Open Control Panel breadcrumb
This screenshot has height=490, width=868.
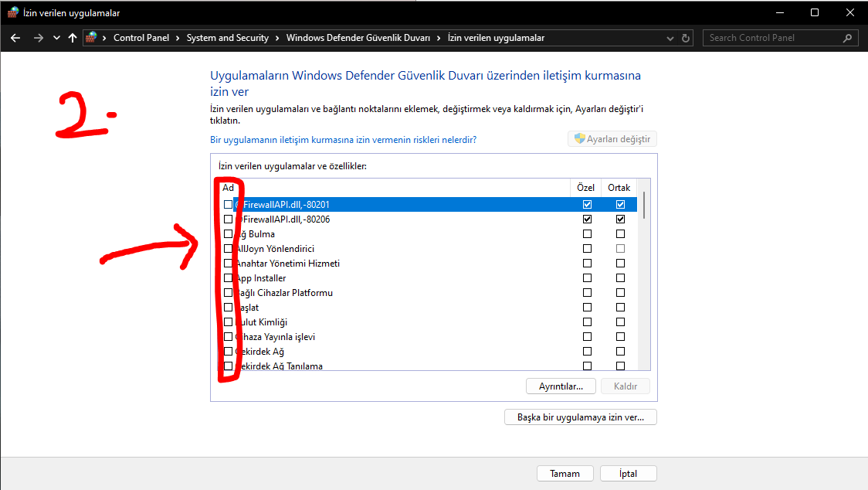[x=141, y=38]
